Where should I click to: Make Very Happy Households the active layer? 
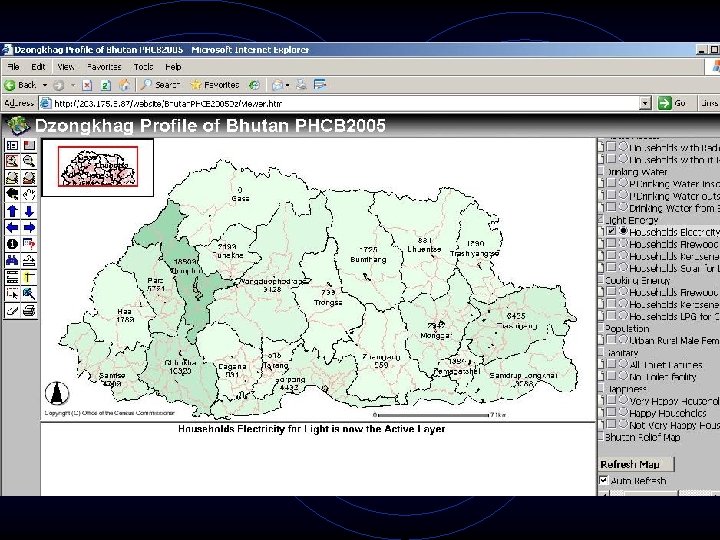pos(623,399)
